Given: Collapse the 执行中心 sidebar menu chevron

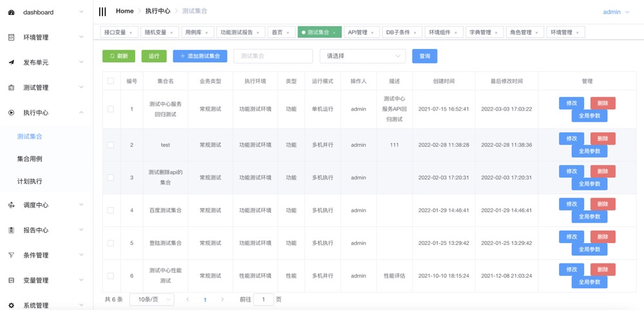Looking at the screenshot, I should [81, 112].
